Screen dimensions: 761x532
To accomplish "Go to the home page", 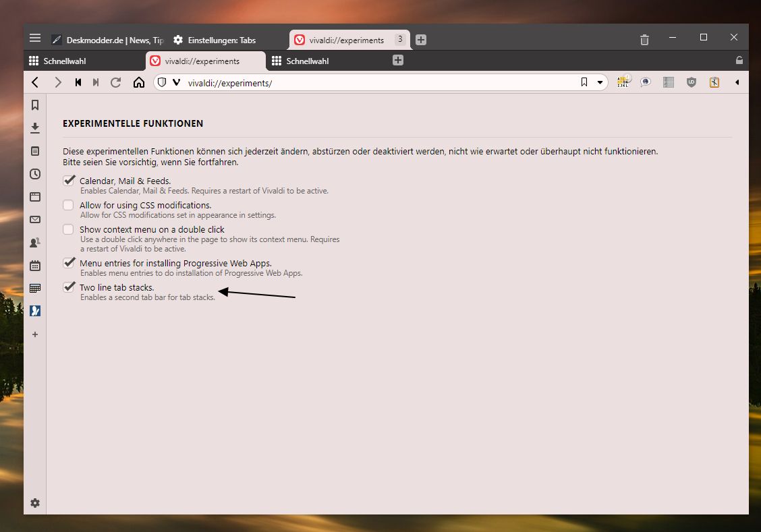I will point(139,82).
